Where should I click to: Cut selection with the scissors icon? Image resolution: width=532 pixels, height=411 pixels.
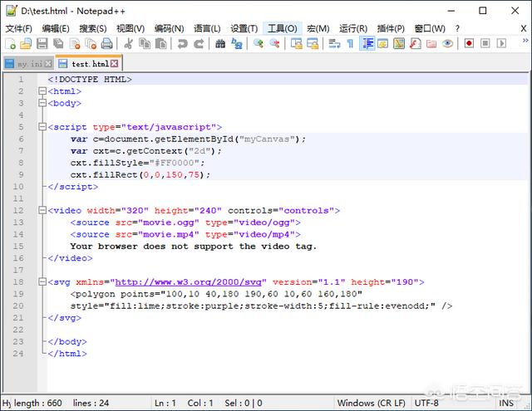click(128, 44)
